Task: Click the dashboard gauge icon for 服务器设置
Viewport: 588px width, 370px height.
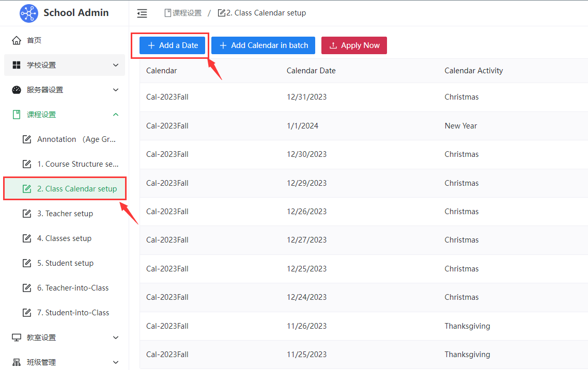Action: point(17,90)
